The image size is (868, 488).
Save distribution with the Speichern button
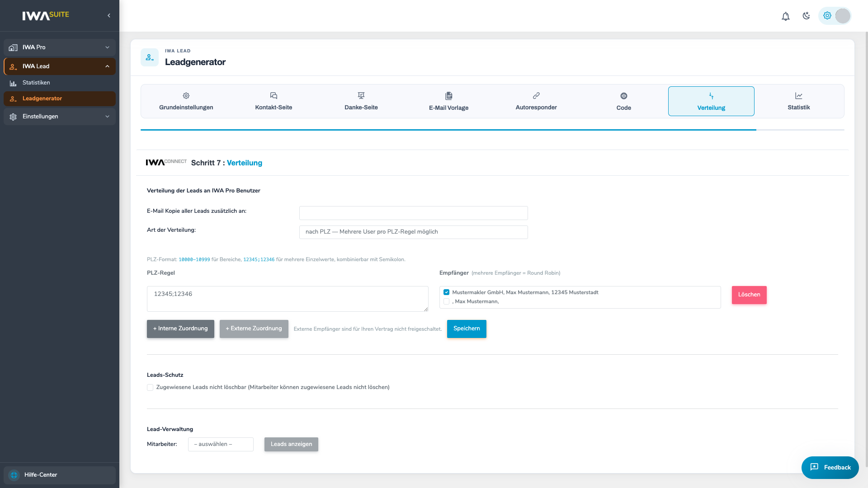[x=467, y=329]
